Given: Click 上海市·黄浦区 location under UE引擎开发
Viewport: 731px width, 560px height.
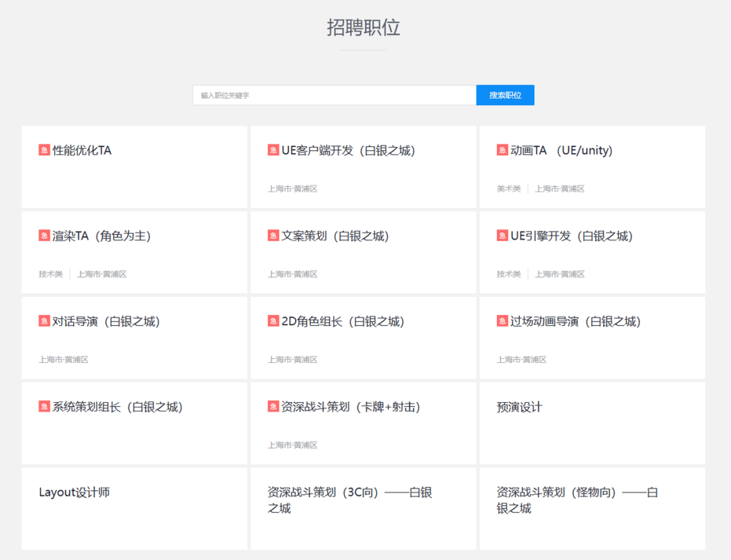Looking at the screenshot, I should coord(560,274).
